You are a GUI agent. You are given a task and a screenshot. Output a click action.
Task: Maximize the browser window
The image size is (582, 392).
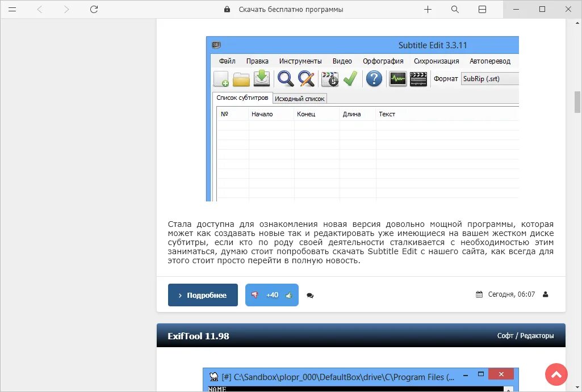click(542, 9)
